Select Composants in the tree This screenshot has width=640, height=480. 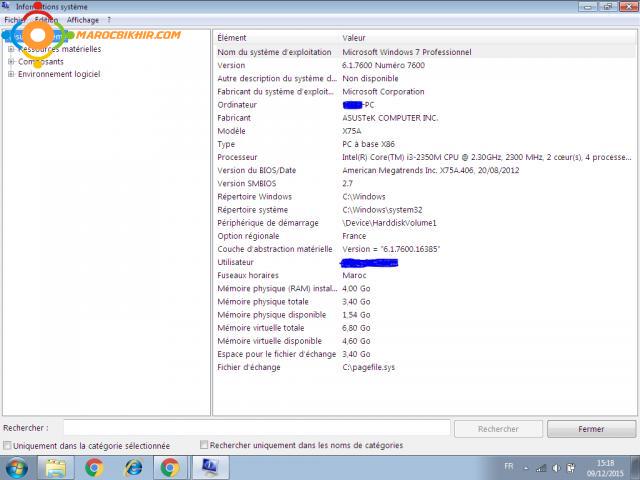pos(41,62)
